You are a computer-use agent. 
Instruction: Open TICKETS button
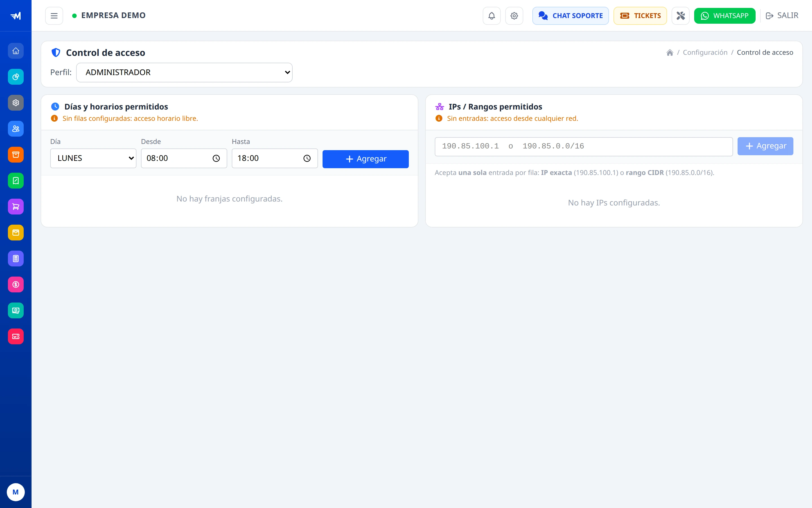[640, 16]
